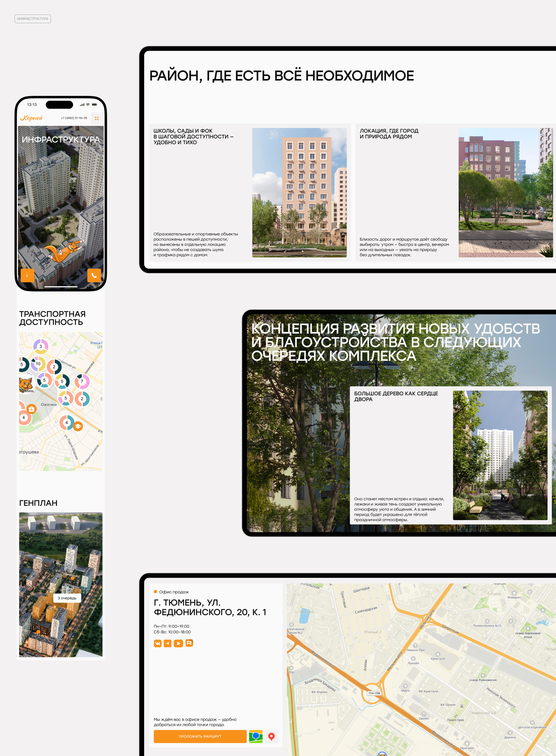
Task: Select the cluster marker numbered 7
Action: click(x=82, y=381)
